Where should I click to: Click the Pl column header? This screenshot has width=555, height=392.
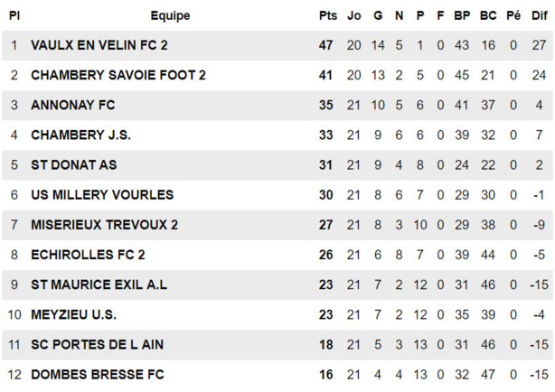(x=14, y=15)
